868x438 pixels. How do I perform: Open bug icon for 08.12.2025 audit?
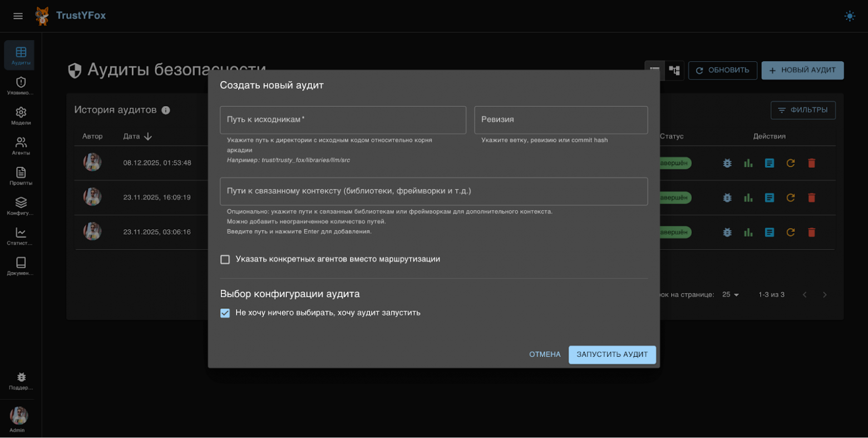tap(727, 163)
